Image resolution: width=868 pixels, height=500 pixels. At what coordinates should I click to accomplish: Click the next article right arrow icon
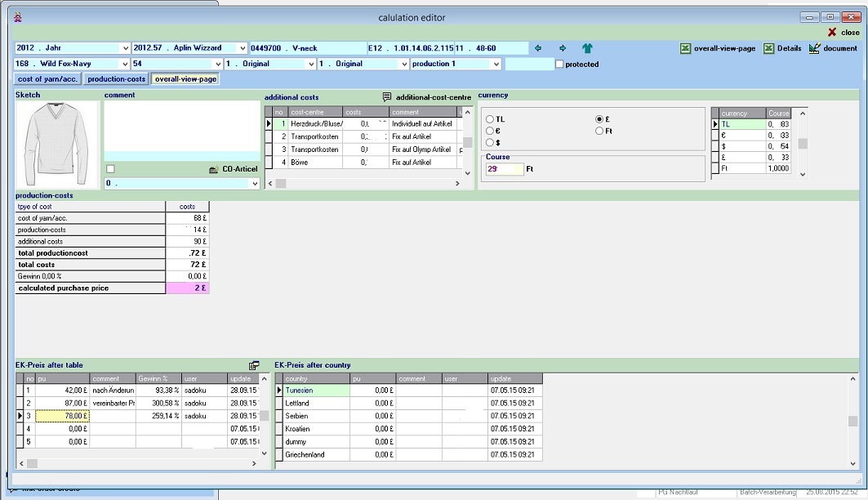[x=563, y=48]
